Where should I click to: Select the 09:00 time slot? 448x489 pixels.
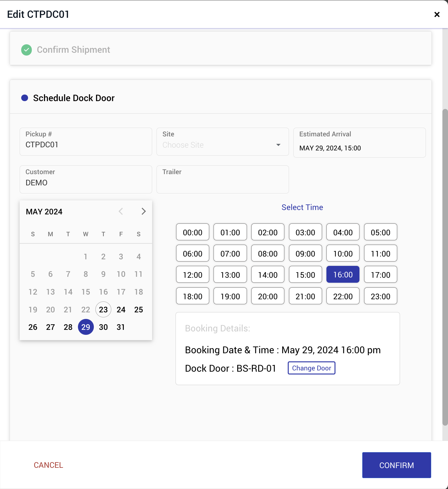coord(306,253)
